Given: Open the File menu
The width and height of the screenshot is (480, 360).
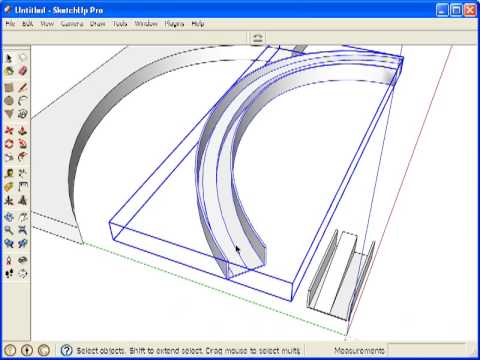Looking at the screenshot, I should point(10,24).
